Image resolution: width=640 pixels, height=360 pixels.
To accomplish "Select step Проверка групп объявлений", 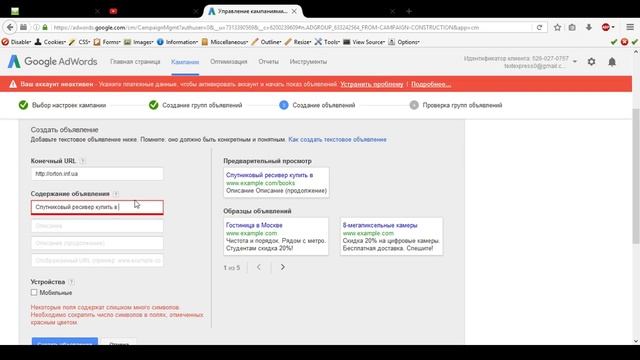I will click(456, 105).
